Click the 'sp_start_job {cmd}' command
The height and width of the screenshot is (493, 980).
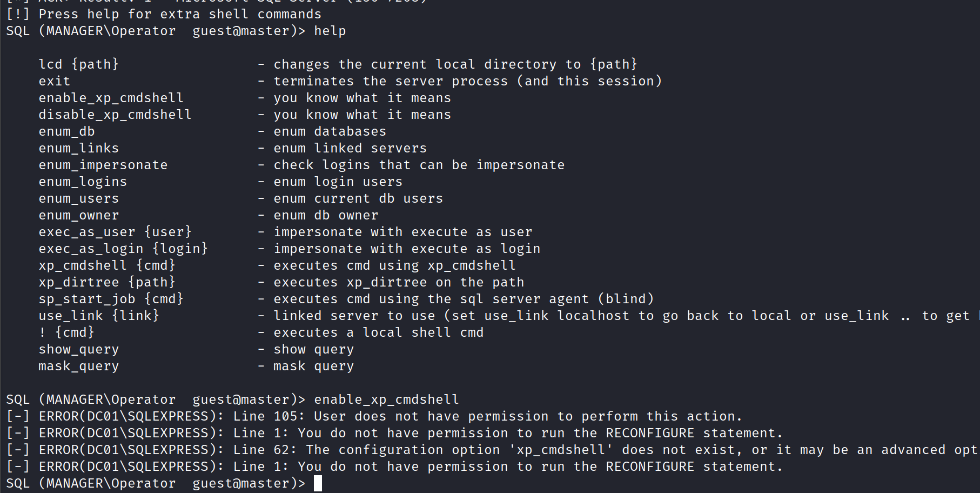(111, 299)
